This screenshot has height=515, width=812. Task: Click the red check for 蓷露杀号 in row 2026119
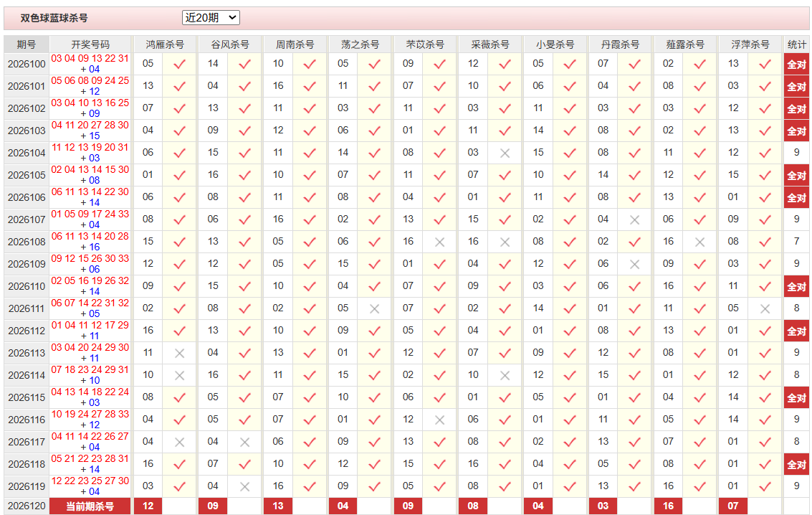699,487
